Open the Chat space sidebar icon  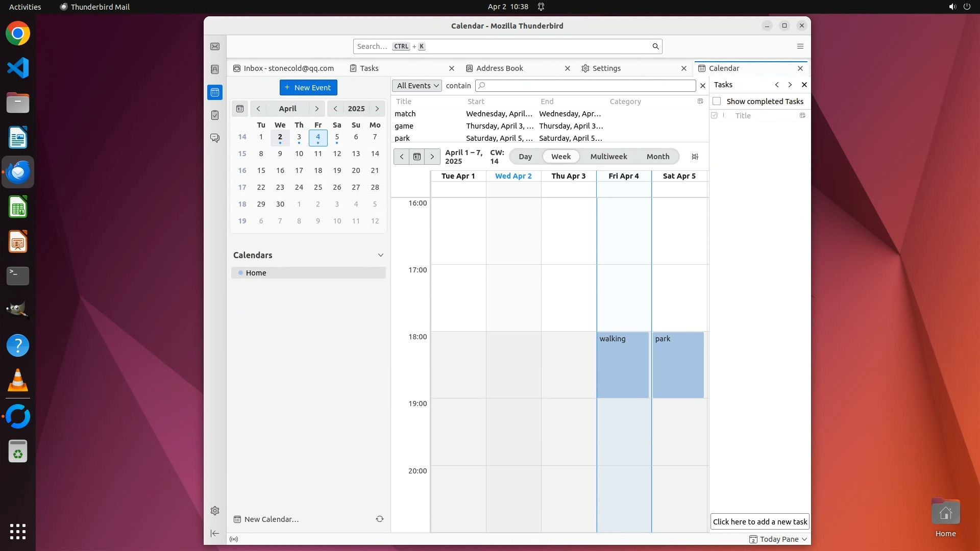[215, 138]
